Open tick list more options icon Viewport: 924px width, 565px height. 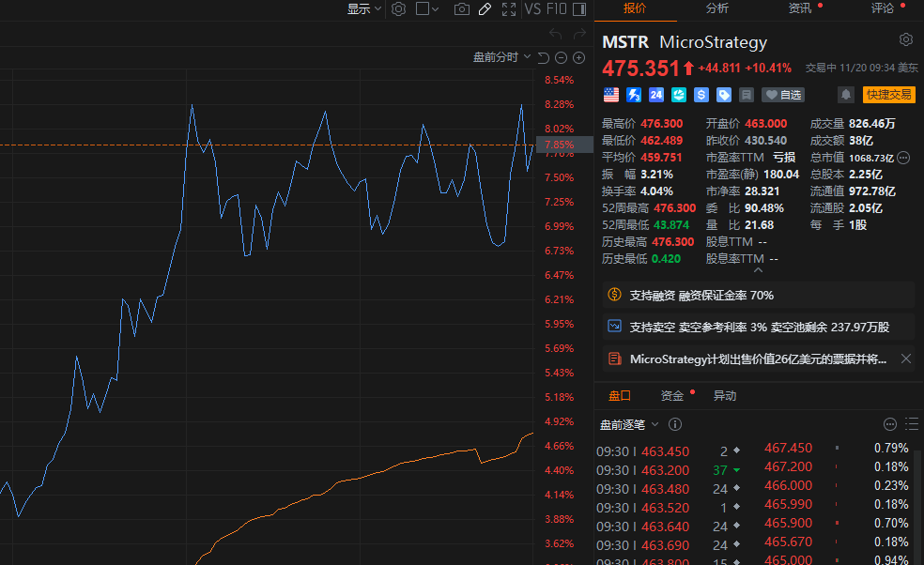[890, 424]
